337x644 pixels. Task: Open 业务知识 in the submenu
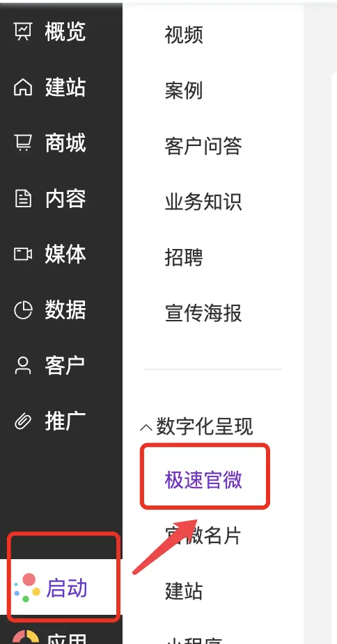click(x=203, y=202)
